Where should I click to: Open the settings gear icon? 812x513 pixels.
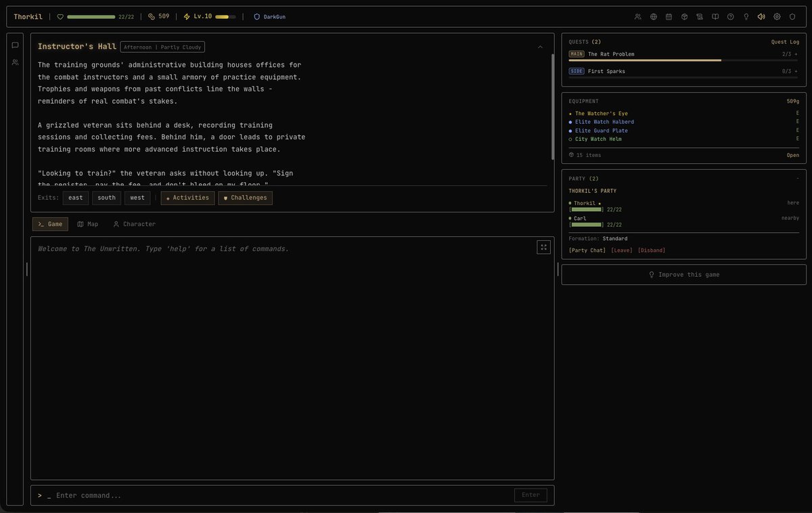[x=777, y=16]
